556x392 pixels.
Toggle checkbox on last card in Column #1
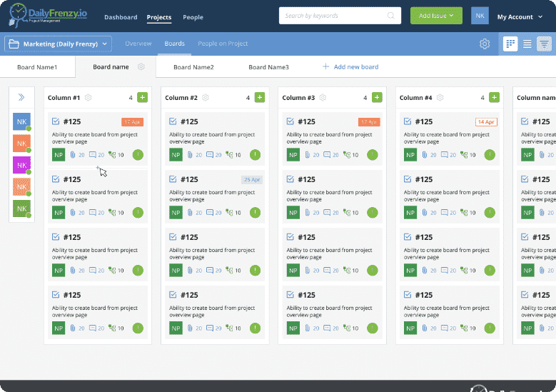coord(56,295)
